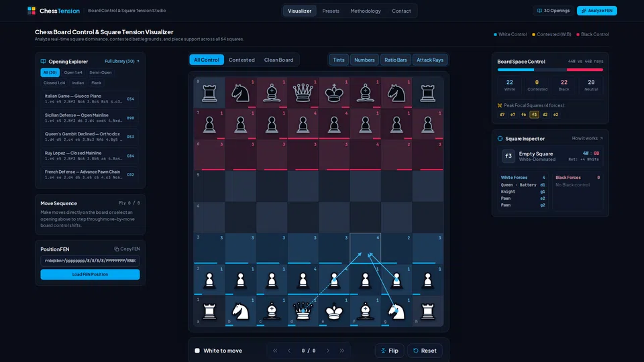Switch to Clean Board view
This screenshot has height=362, width=644.
278,60
